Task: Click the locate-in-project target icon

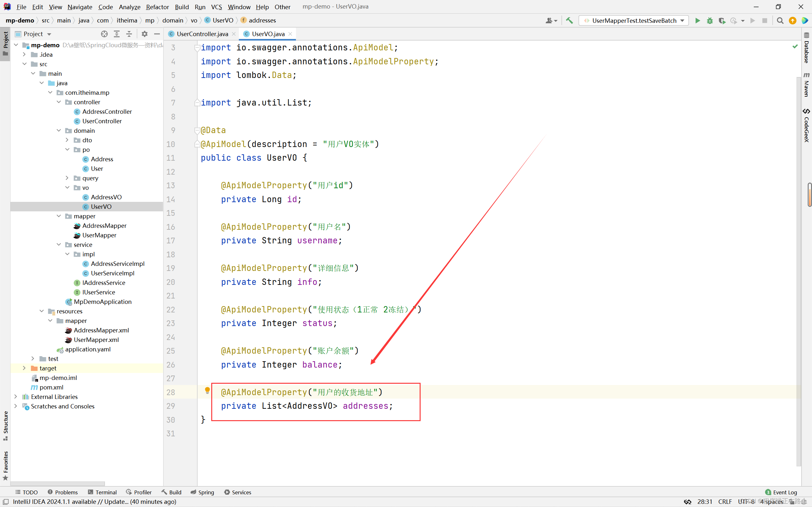Action: (104, 34)
